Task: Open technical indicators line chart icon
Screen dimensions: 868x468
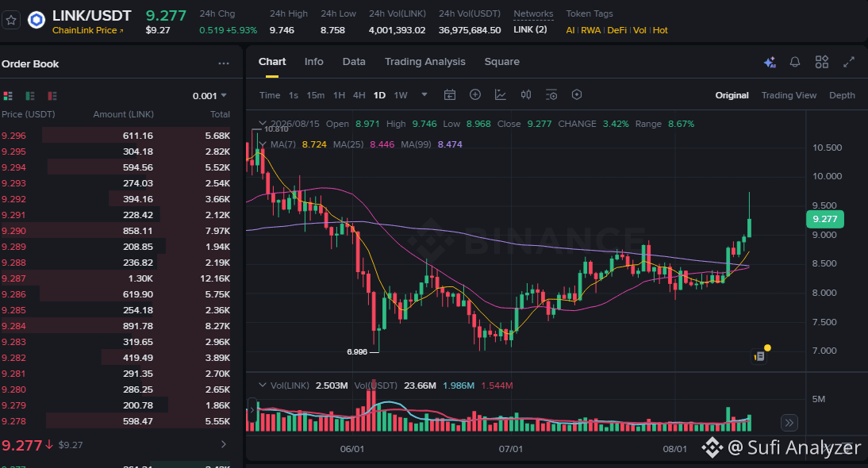Action: click(x=501, y=95)
